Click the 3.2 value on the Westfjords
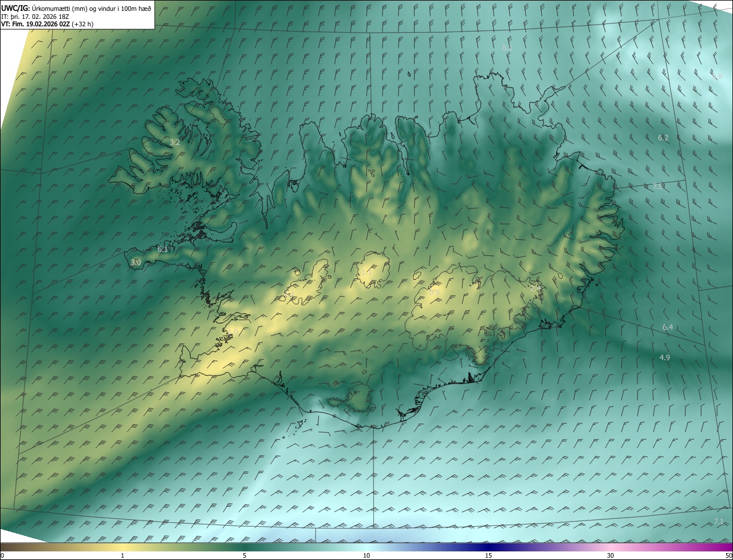The width and height of the screenshot is (733, 560). pos(175,142)
